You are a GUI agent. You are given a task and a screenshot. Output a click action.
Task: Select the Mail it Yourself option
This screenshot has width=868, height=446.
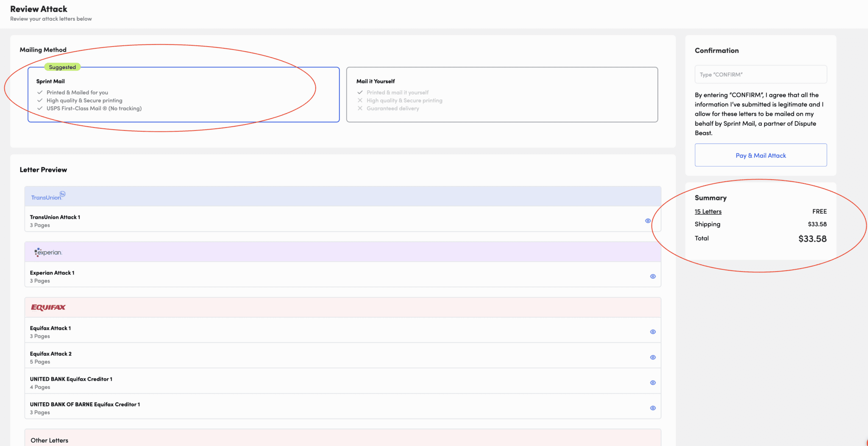pyautogui.click(x=502, y=94)
